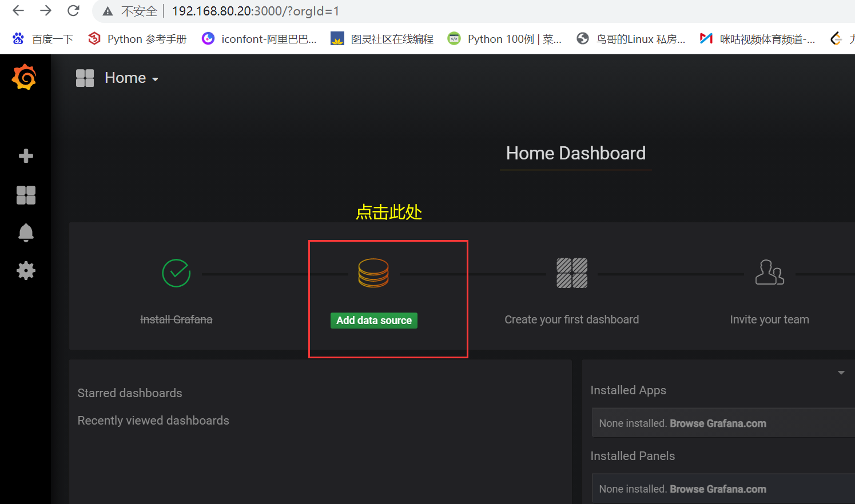The height and width of the screenshot is (504, 855).
Task: Click Invite your team step
Action: click(x=770, y=319)
